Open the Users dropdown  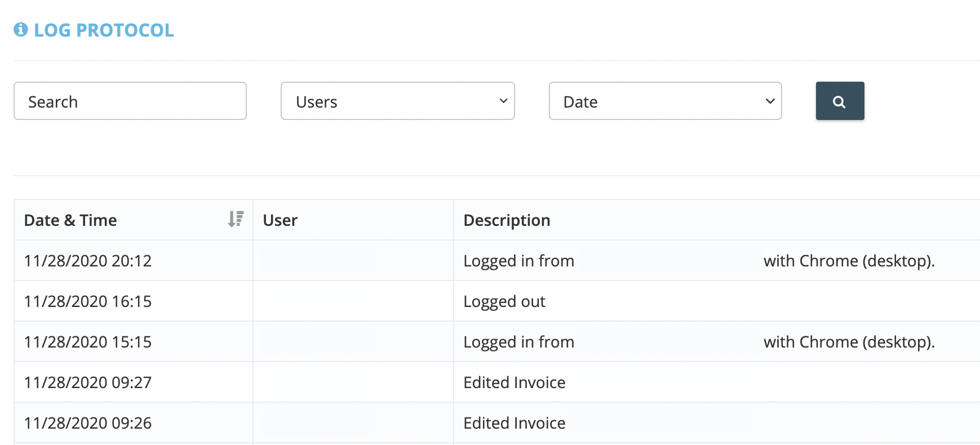click(398, 101)
